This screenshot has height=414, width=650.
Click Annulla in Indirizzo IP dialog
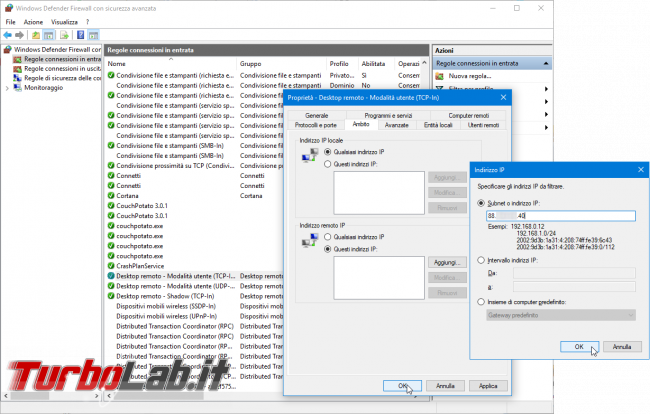point(622,347)
